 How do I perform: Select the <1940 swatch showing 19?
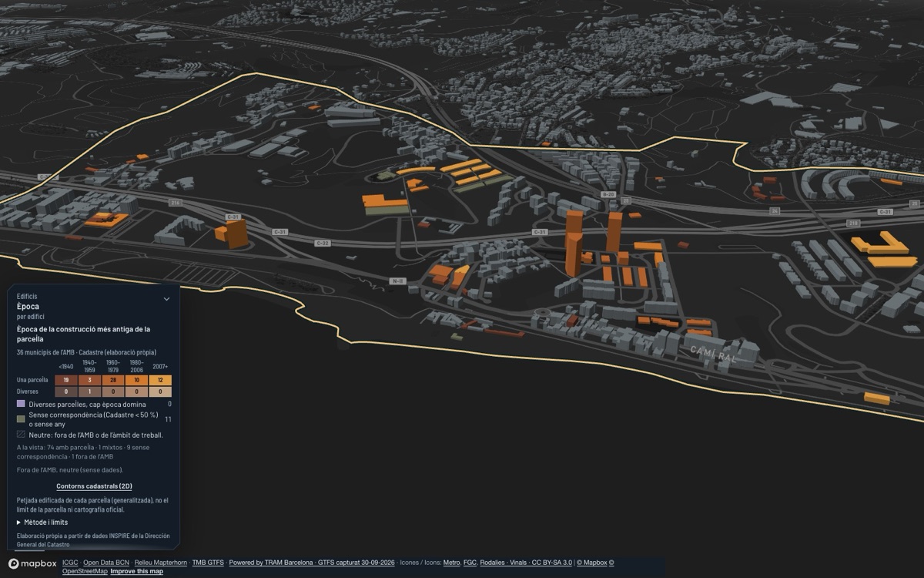tap(66, 380)
